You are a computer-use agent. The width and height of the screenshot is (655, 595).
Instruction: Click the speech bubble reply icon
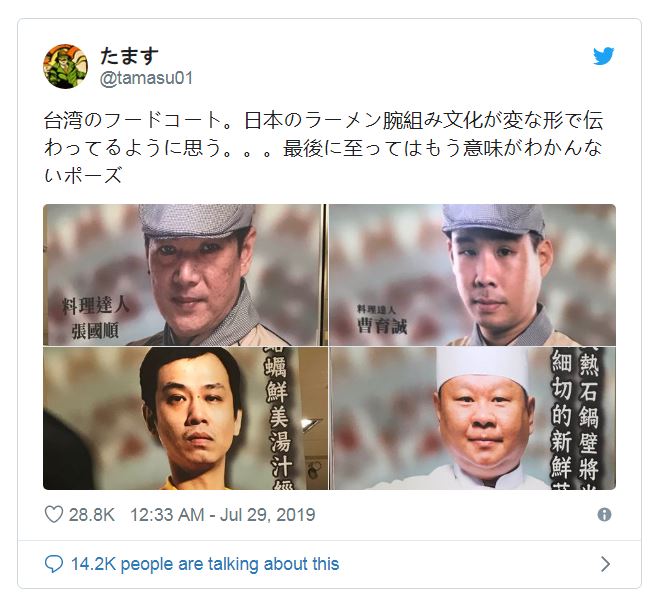[x=54, y=564]
